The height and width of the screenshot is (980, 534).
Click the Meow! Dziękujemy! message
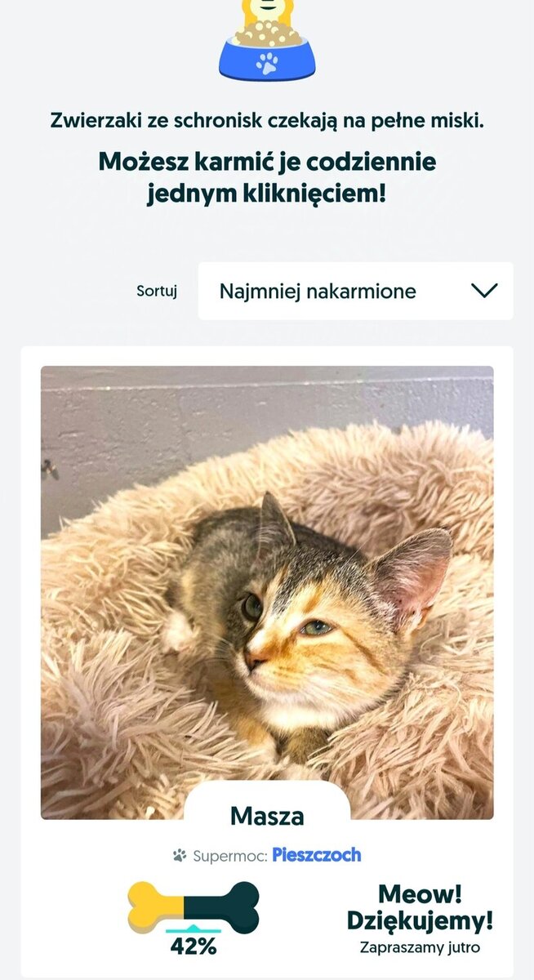pyautogui.click(x=420, y=907)
